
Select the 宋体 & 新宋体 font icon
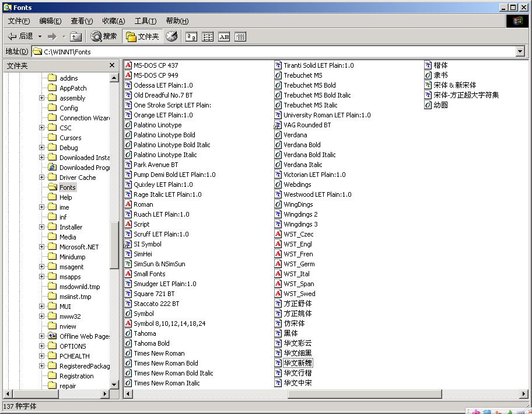(x=428, y=85)
